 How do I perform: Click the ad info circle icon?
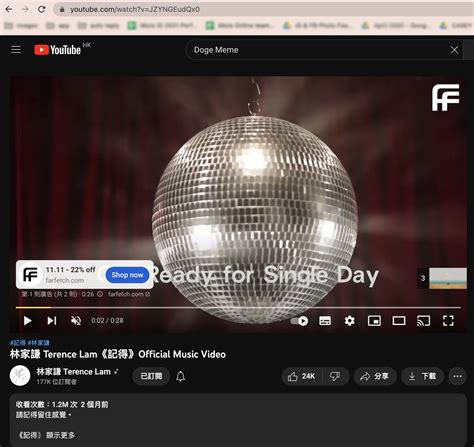(x=100, y=294)
